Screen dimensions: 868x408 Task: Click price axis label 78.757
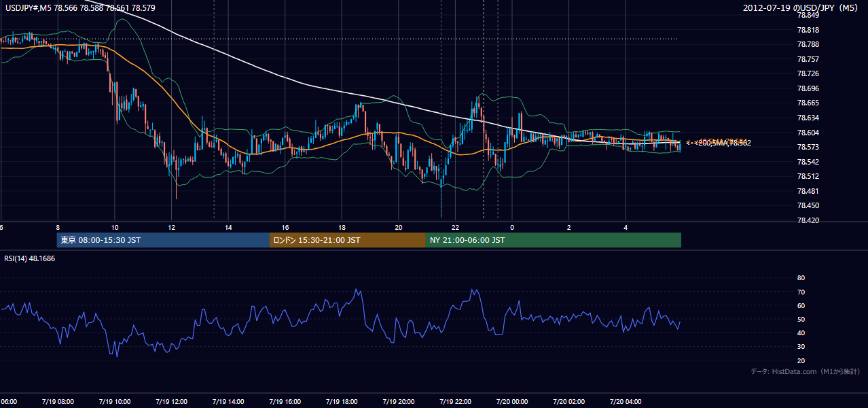pyautogui.click(x=808, y=59)
